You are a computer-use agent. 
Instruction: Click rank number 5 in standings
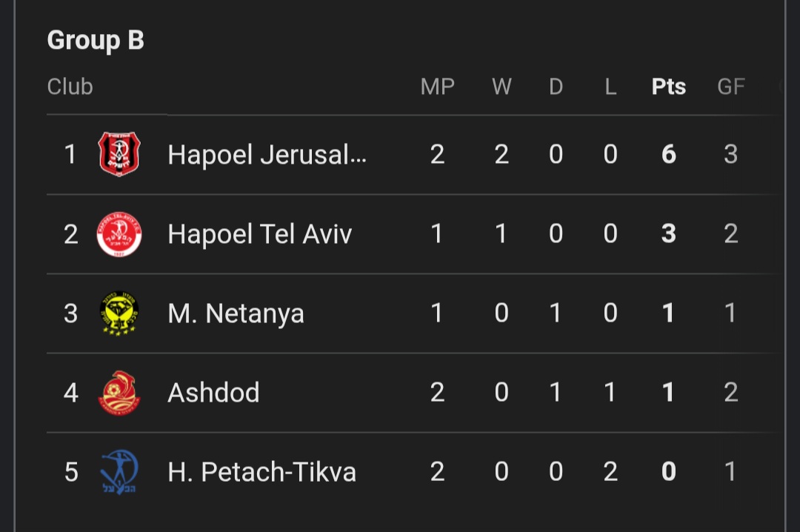click(x=71, y=472)
